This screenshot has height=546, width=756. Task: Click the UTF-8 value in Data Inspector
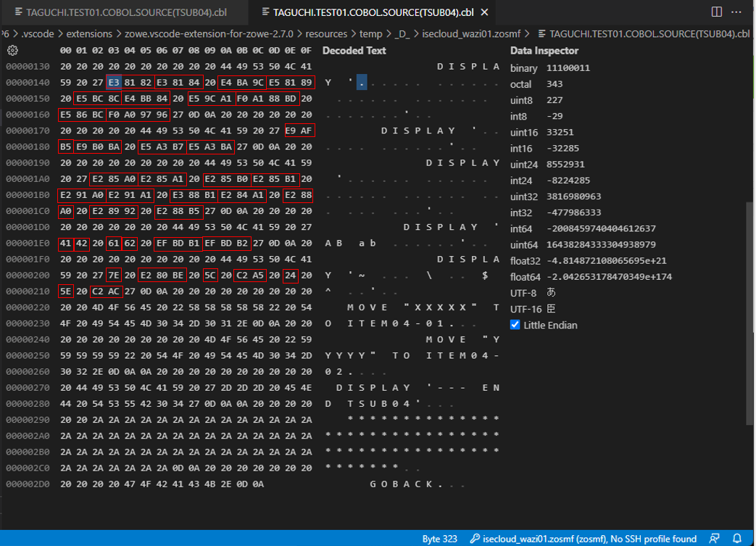[x=552, y=292]
